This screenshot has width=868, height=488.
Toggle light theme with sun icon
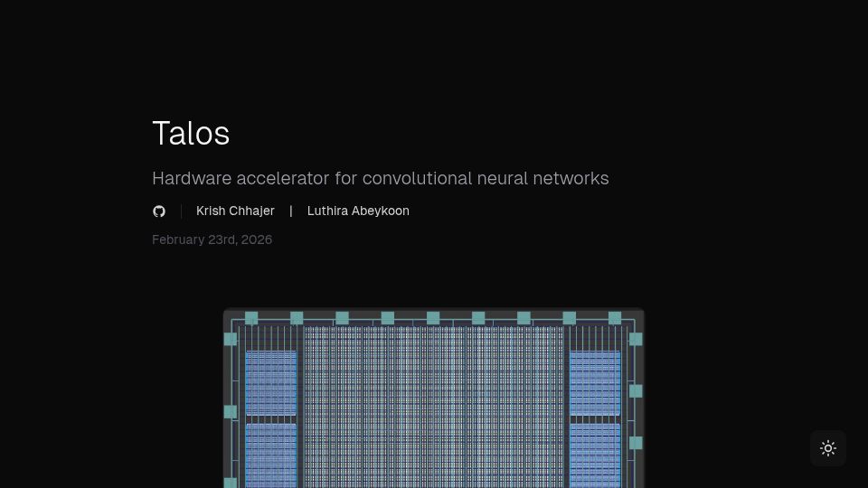coord(828,448)
